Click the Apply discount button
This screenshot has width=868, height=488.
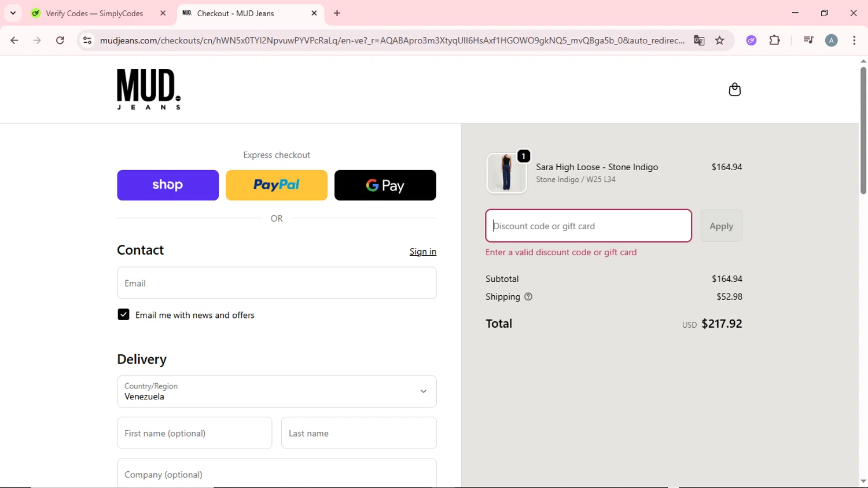(721, 226)
